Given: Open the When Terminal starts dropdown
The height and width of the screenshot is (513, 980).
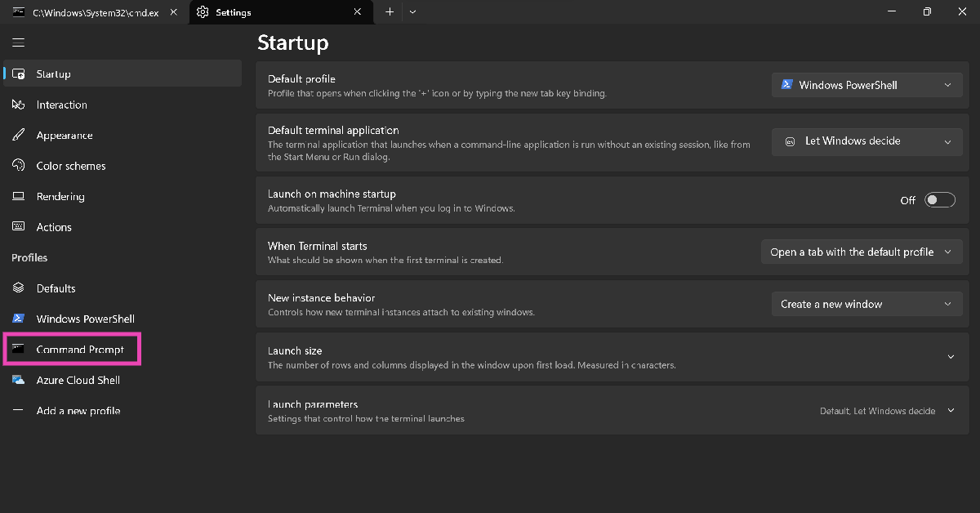Looking at the screenshot, I should (x=859, y=252).
